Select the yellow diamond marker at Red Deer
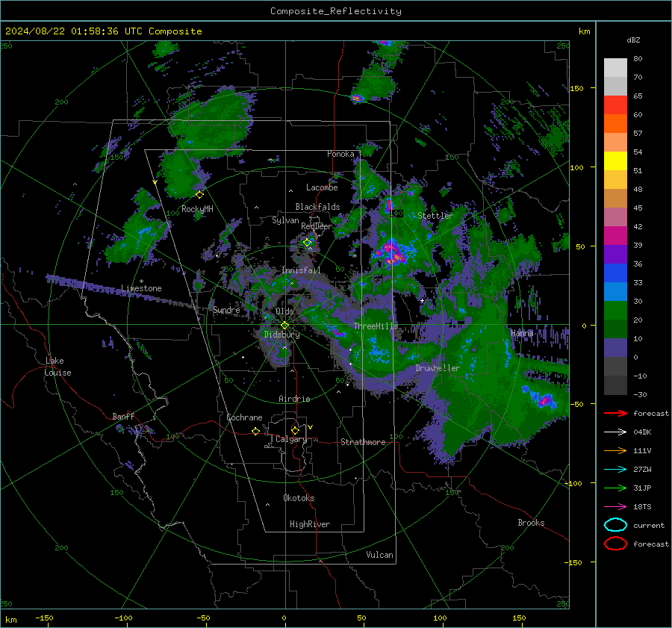Image resolution: width=672 pixels, height=628 pixels. click(x=307, y=242)
